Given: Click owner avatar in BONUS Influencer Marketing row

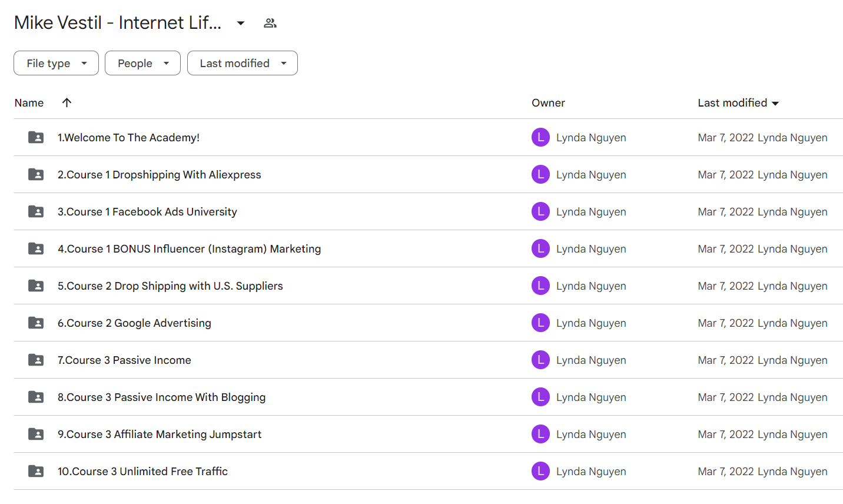Looking at the screenshot, I should pyautogui.click(x=540, y=248).
